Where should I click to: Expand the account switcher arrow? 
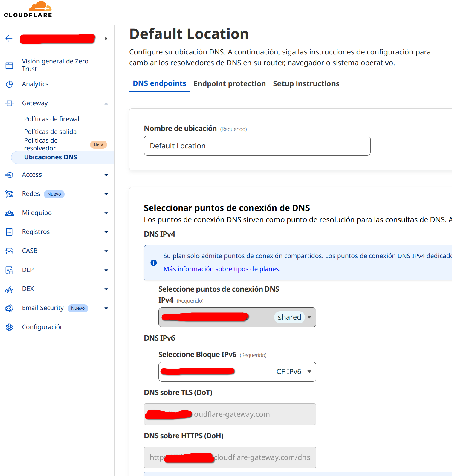coord(106,38)
